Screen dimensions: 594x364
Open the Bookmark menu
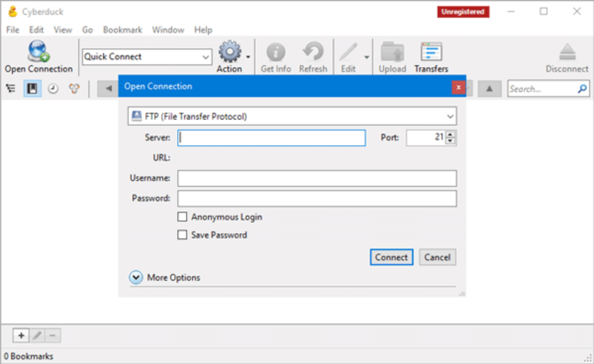(122, 30)
